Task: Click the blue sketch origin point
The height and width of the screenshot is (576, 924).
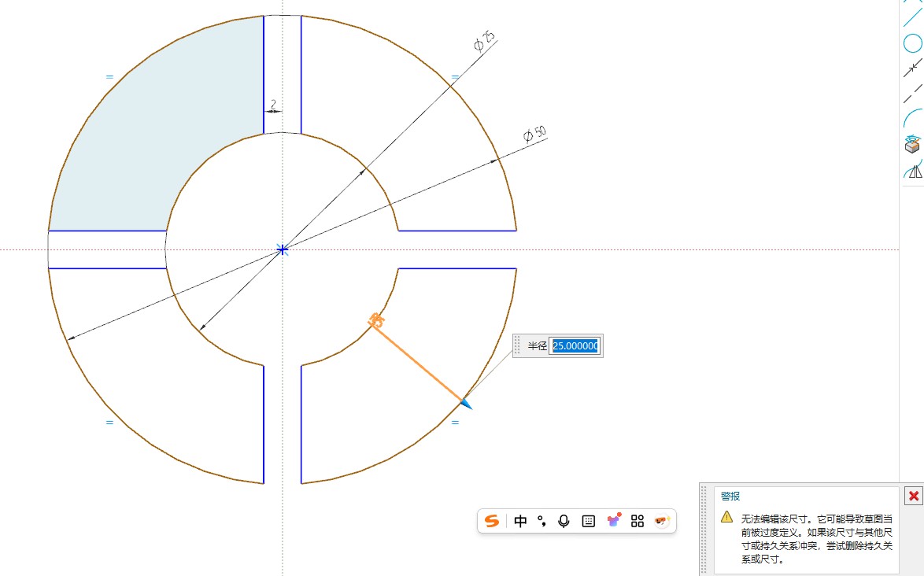Action: pos(283,249)
